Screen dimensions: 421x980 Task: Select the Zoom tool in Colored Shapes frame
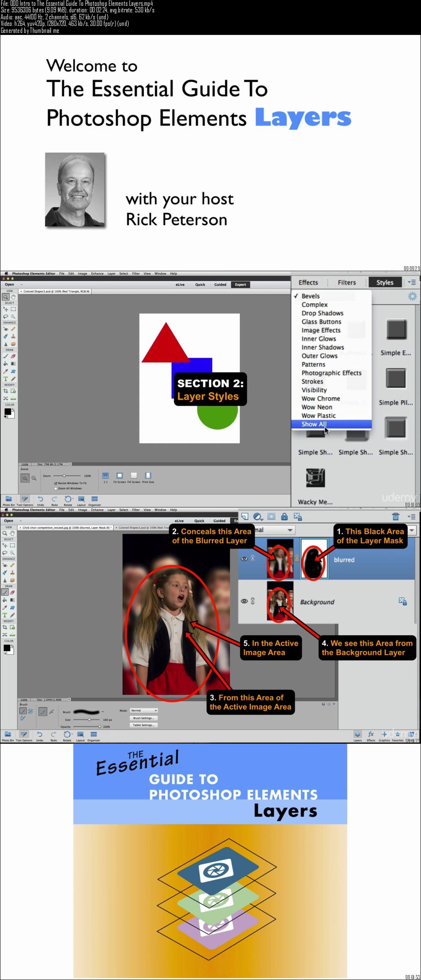pyautogui.click(x=6, y=297)
